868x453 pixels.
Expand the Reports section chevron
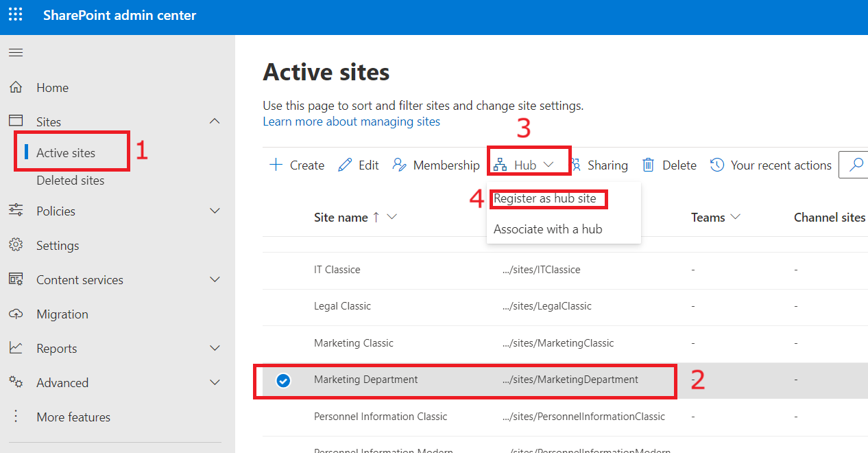click(x=215, y=348)
